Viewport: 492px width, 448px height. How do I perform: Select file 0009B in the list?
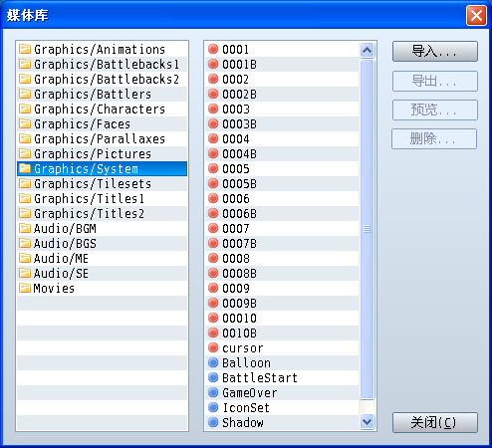[x=282, y=303]
